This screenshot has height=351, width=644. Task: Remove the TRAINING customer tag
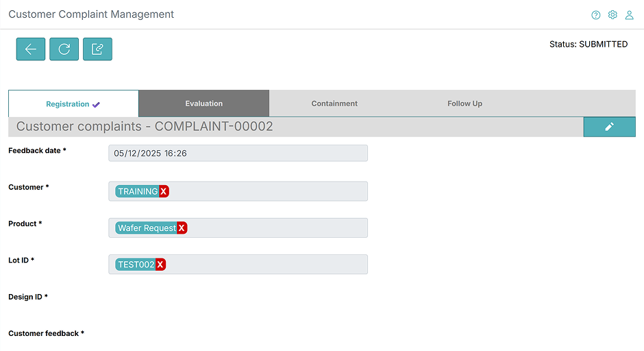point(164,191)
